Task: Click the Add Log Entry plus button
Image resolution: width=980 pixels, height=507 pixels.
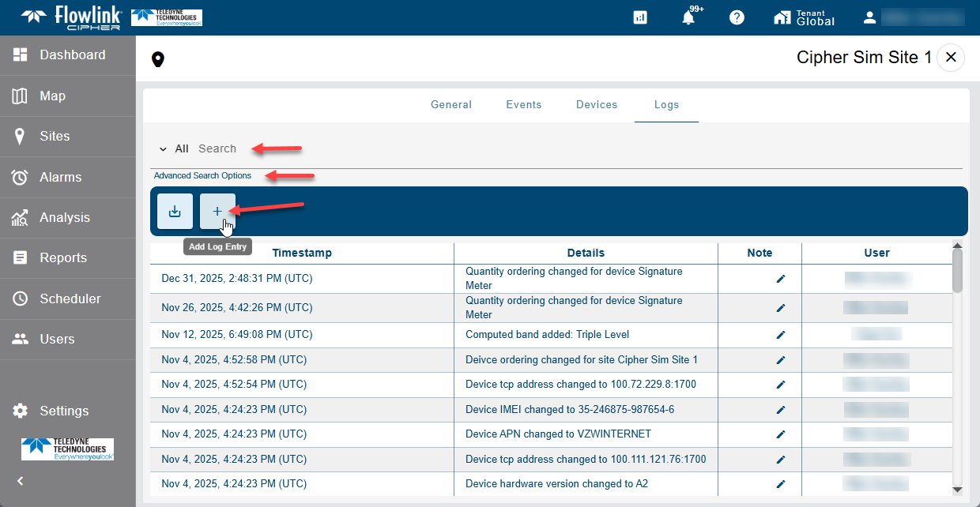Action: coord(217,212)
